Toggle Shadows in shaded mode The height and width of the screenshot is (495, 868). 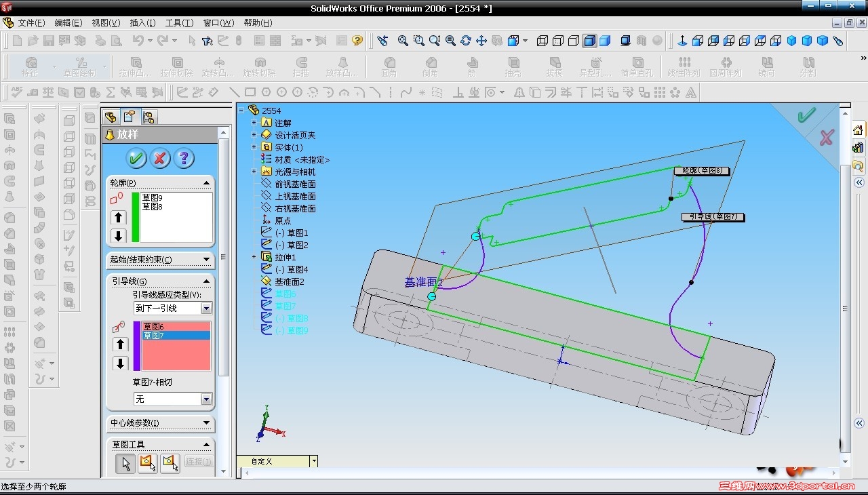(x=626, y=41)
